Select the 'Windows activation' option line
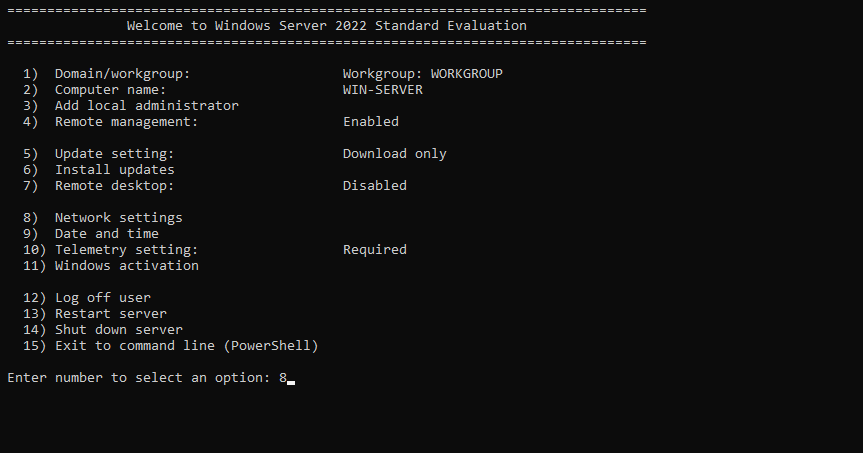This screenshot has width=863, height=453. pos(111,265)
